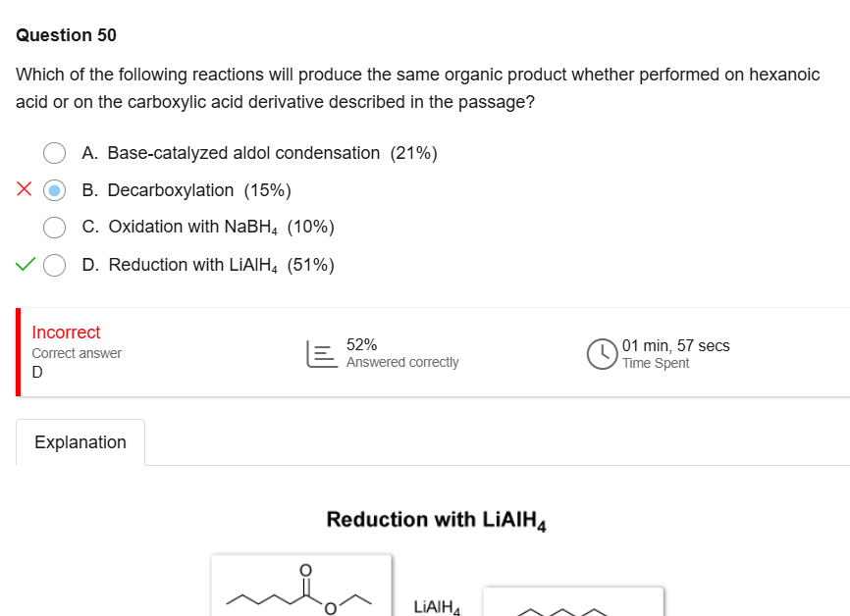Open the Explanation tab
The width and height of the screenshot is (850, 616).
[x=80, y=442]
